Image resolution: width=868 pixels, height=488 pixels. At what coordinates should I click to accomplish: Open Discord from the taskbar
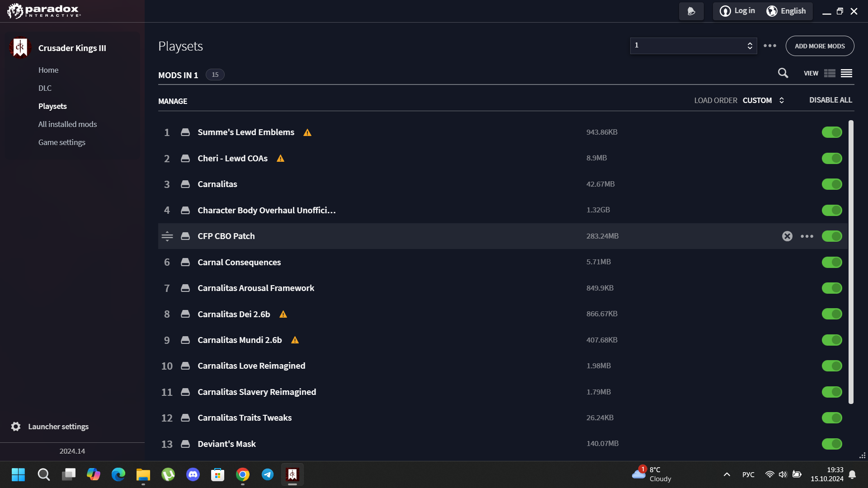point(193,474)
